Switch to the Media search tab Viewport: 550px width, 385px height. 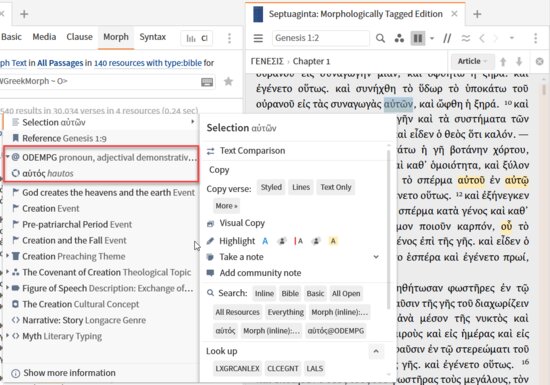click(44, 37)
